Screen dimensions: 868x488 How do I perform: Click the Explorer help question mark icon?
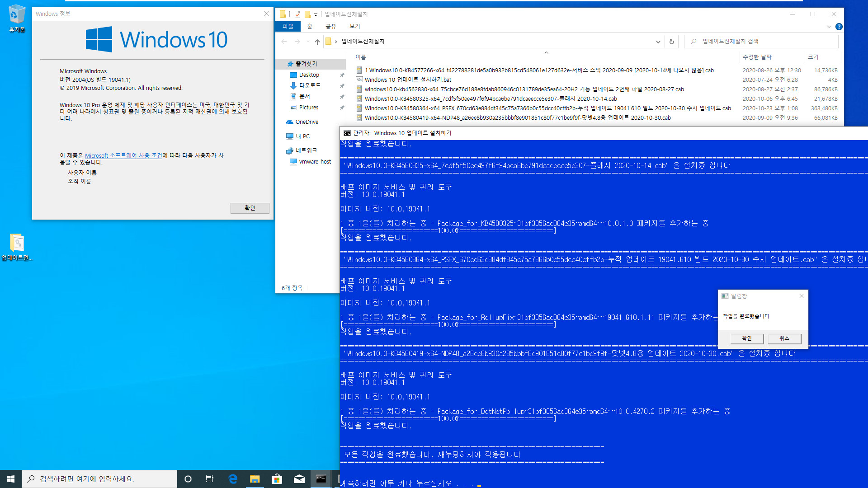[x=839, y=27]
